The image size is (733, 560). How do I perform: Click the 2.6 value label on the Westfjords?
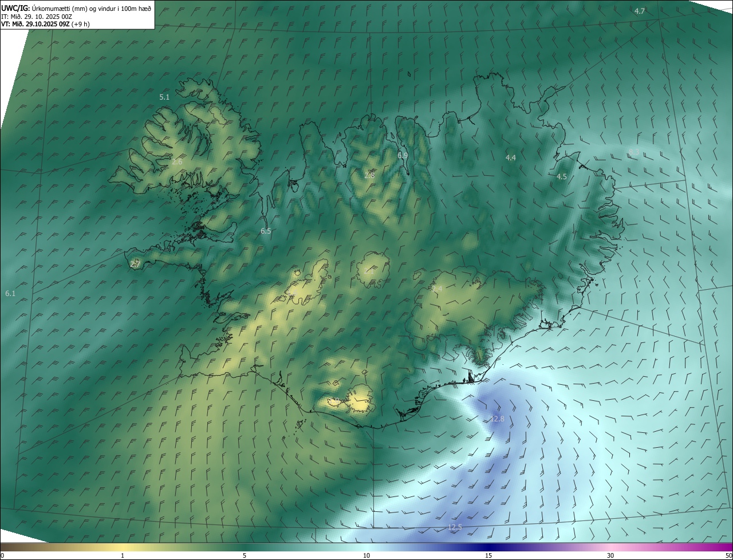click(177, 162)
